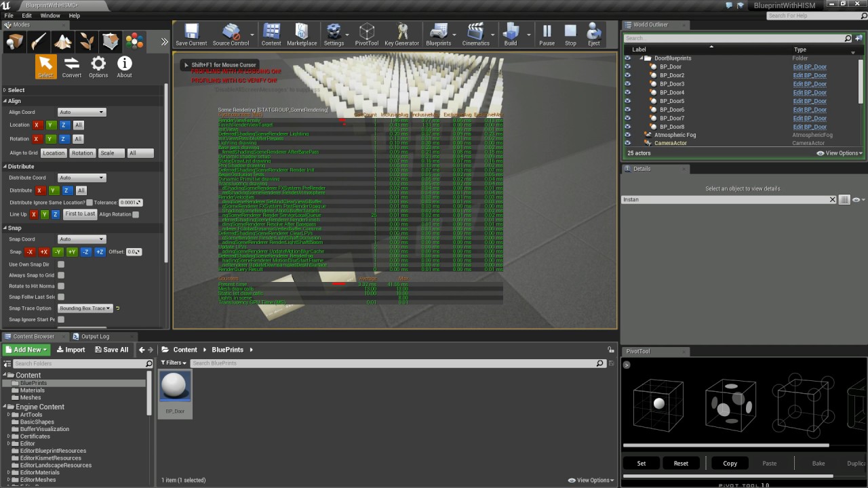Click the Save Current toolbar icon
The image size is (868, 488).
[191, 35]
